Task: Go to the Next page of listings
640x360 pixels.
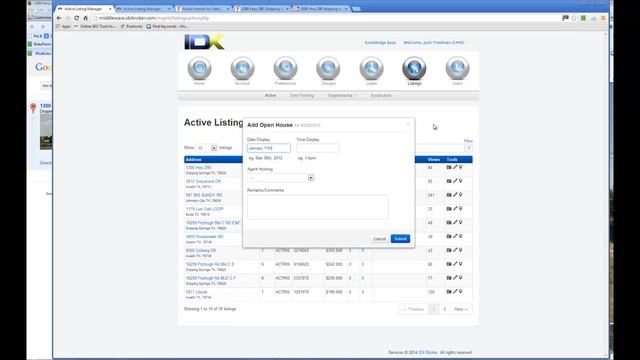Action: tap(461, 309)
